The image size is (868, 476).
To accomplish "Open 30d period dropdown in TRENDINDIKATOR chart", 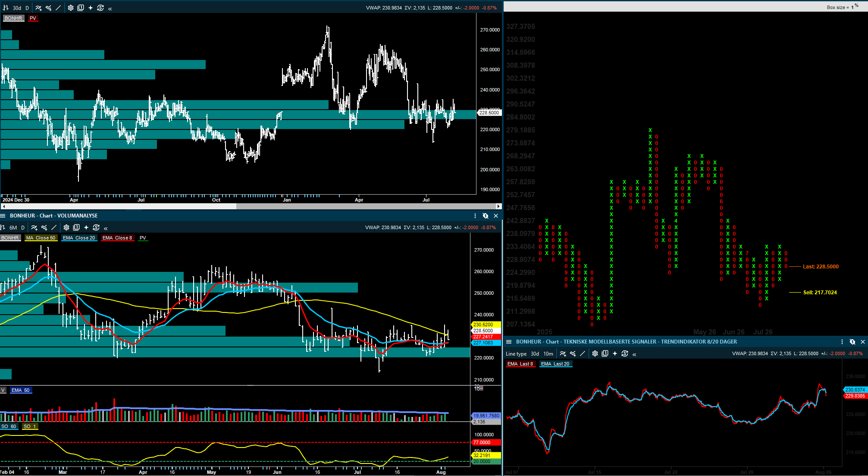I will [535, 353].
